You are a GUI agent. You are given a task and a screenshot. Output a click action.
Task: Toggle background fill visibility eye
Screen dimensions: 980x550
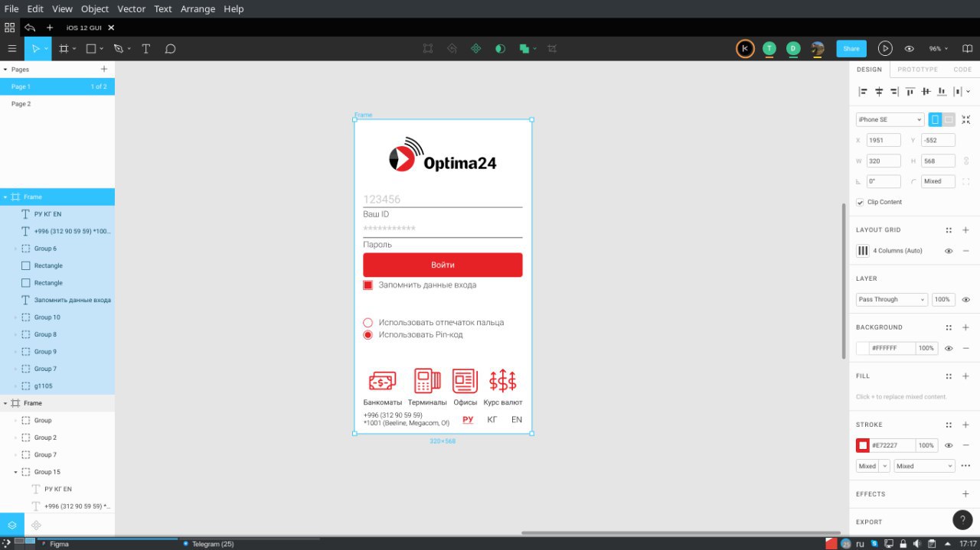click(949, 348)
